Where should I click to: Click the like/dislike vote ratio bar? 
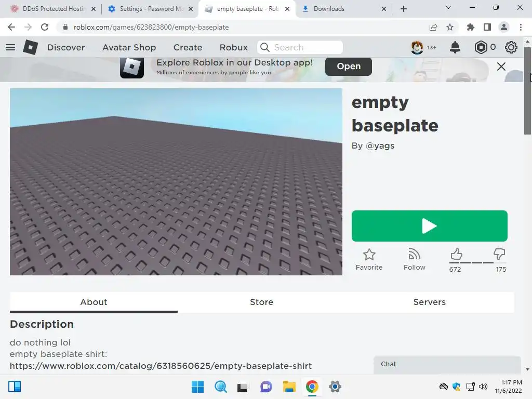pyautogui.click(x=478, y=262)
